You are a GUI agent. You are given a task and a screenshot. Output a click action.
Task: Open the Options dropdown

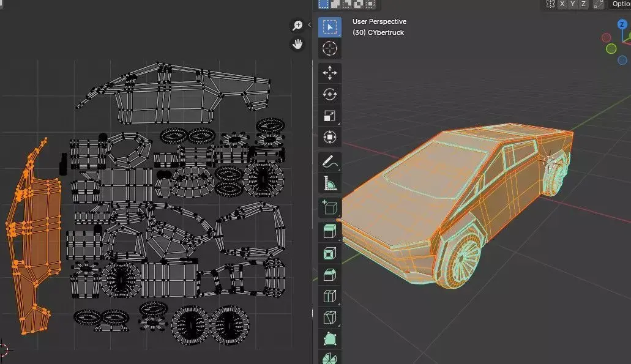point(621,4)
